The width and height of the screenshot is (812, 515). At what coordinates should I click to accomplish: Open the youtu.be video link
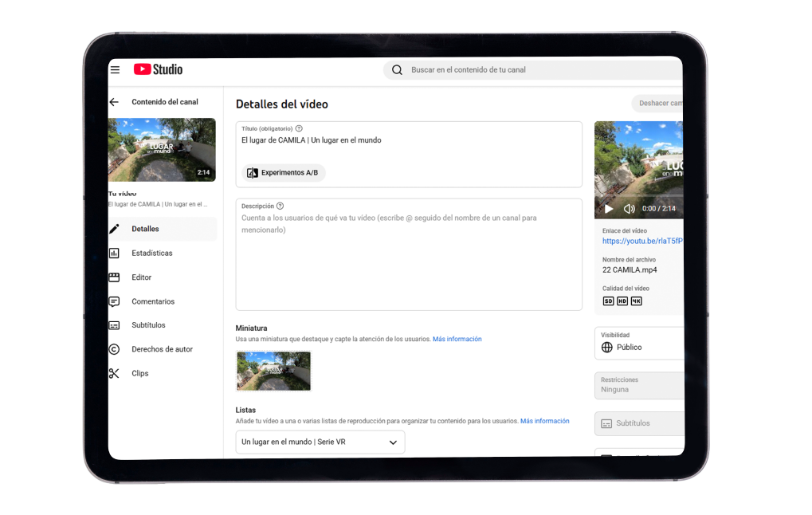point(641,241)
